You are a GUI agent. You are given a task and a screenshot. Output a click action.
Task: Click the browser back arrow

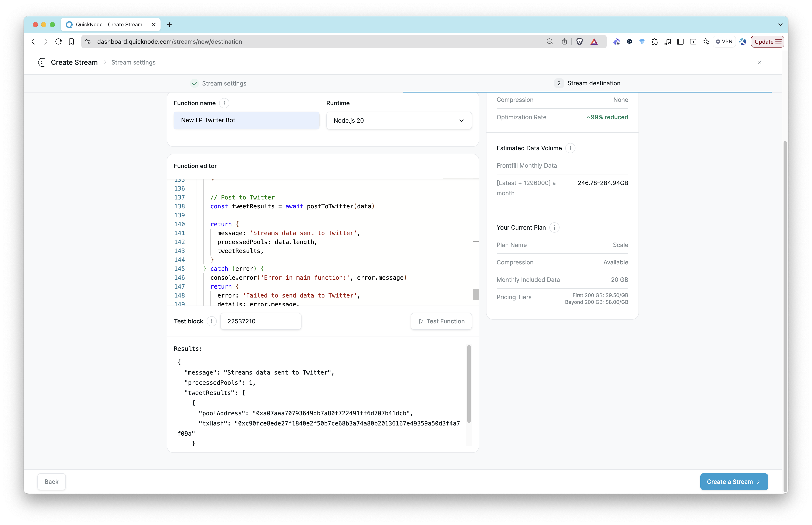tap(33, 42)
